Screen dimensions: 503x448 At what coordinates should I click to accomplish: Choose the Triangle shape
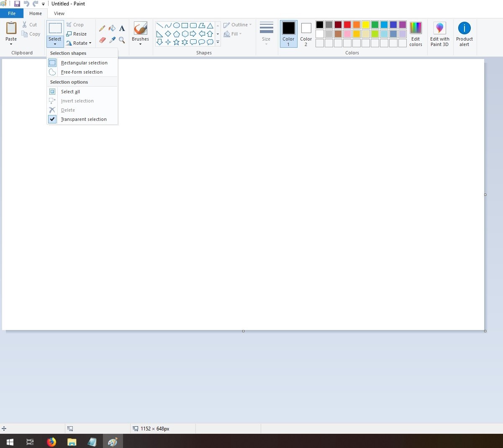click(x=210, y=25)
